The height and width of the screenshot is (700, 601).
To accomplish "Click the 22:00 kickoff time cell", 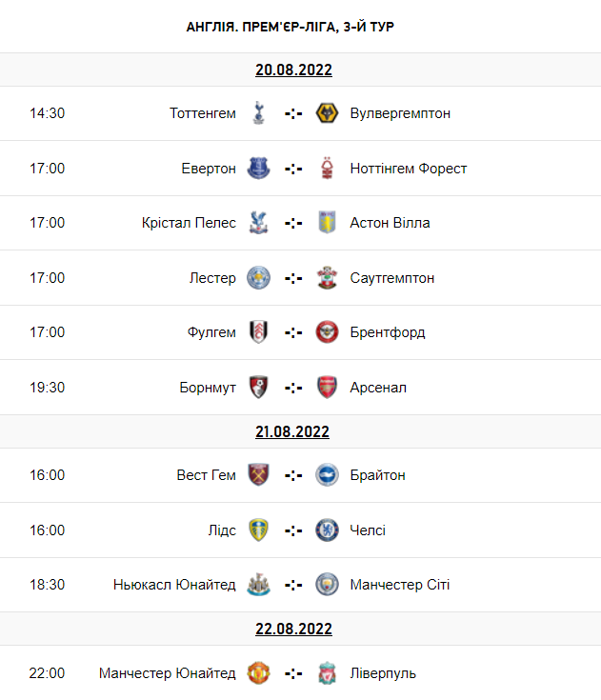I will tap(48, 673).
